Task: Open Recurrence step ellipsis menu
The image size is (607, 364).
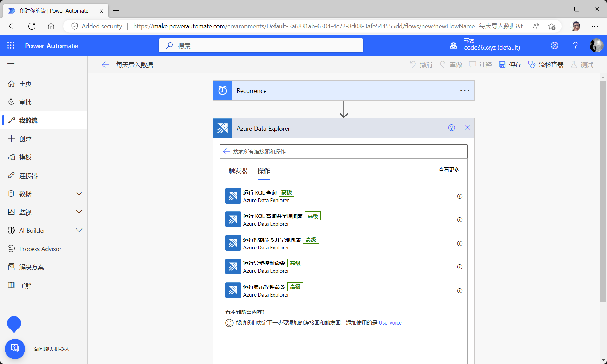Action: [x=465, y=90]
